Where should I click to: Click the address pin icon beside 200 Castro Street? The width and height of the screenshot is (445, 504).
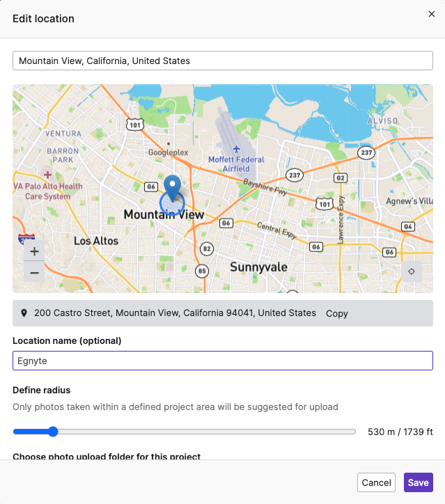click(24, 313)
